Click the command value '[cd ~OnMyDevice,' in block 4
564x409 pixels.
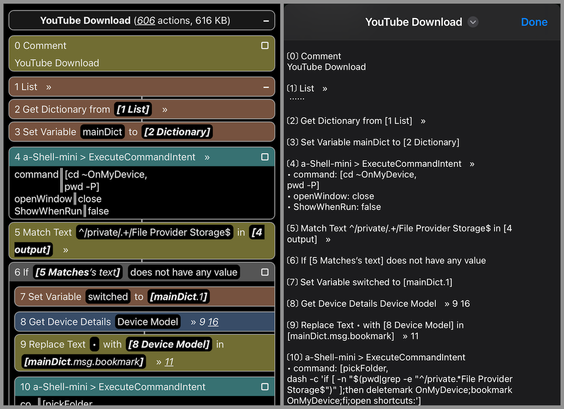(x=106, y=174)
